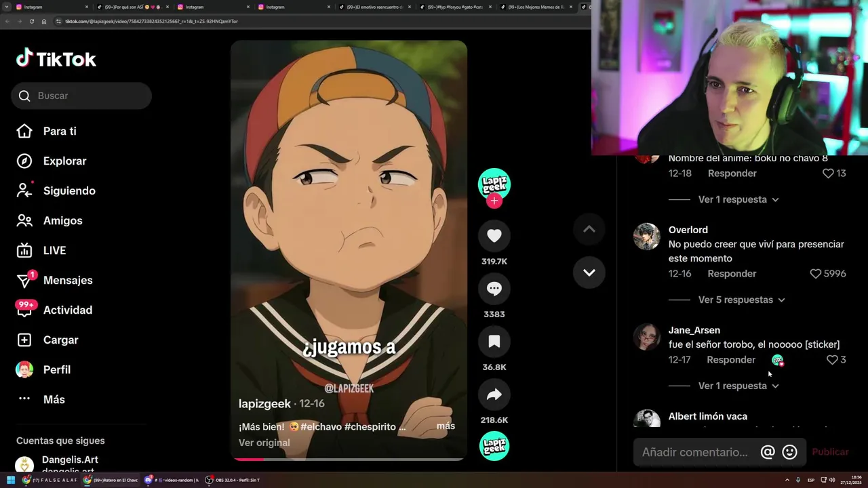Screen dimensions: 868x488
Task: Open the volume speaker tray icon
Action: (832, 480)
